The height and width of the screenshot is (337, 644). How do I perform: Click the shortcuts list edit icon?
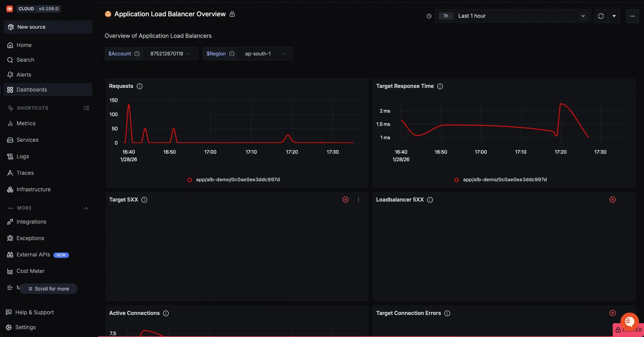[x=86, y=108]
